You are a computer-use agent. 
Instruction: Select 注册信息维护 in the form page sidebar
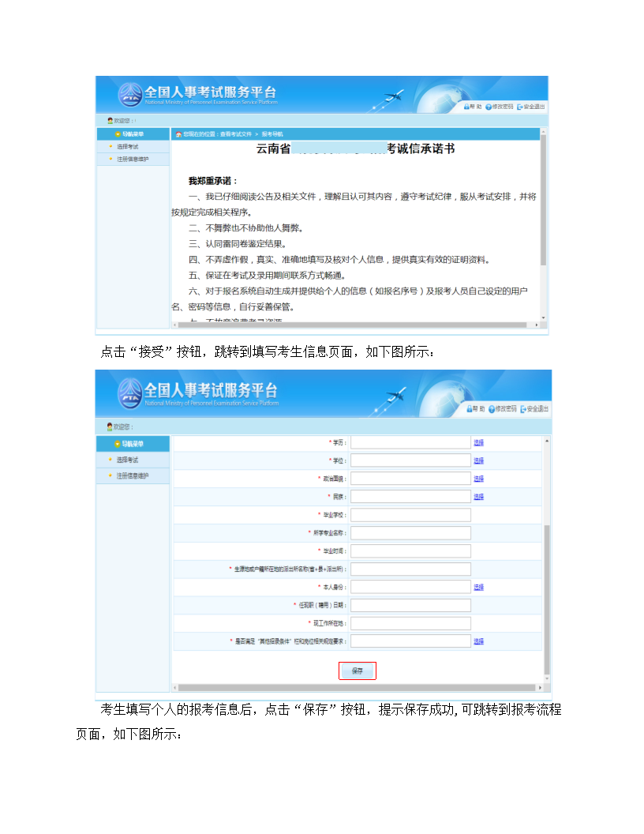tap(131, 475)
